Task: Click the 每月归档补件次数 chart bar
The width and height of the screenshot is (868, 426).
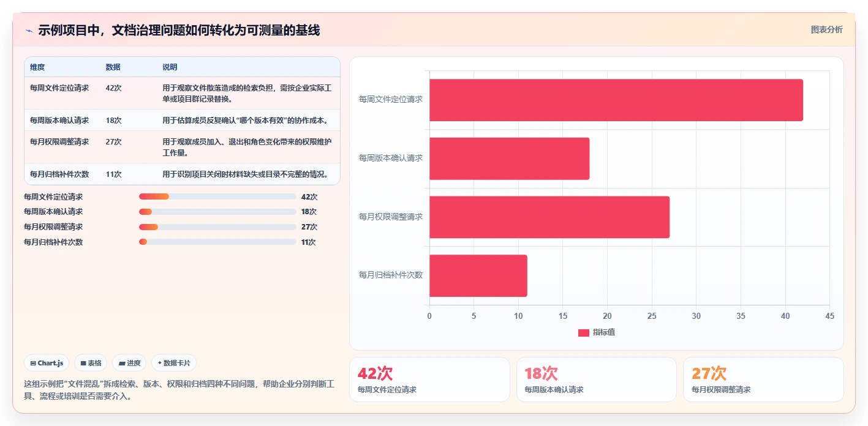Action: [478, 275]
